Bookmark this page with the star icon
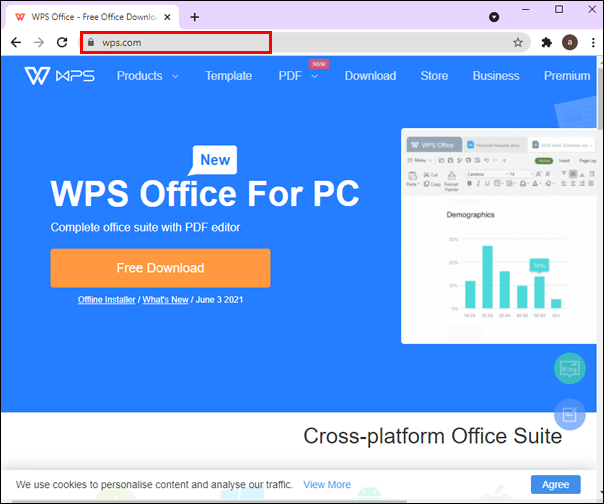The image size is (604, 504). 518,42
